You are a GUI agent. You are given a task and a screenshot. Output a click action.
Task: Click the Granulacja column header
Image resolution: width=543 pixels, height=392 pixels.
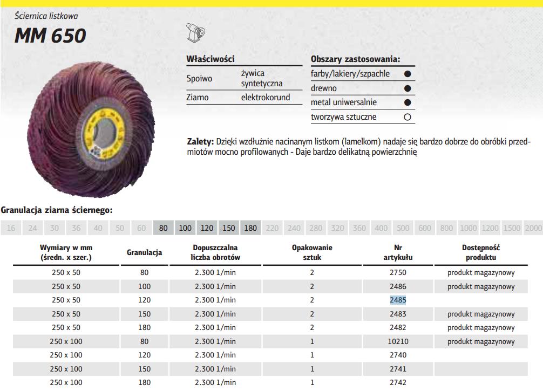pos(145,252)
